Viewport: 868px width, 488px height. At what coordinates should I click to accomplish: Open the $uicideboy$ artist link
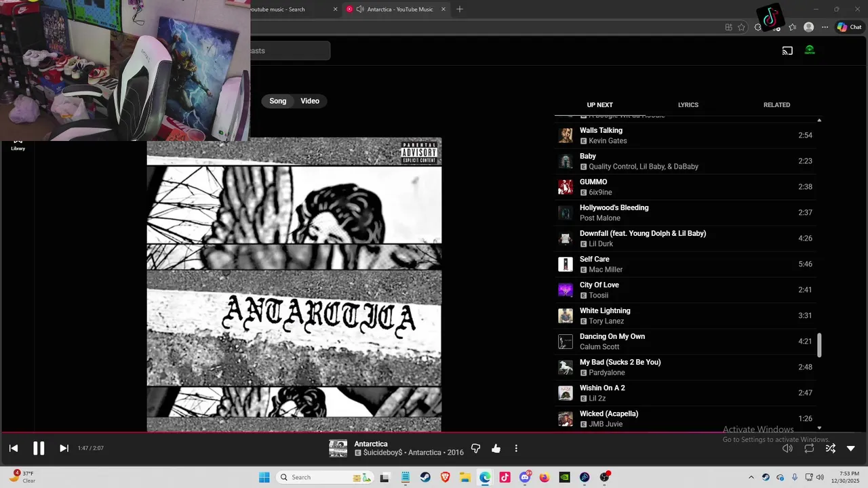(x=384, y=453)
